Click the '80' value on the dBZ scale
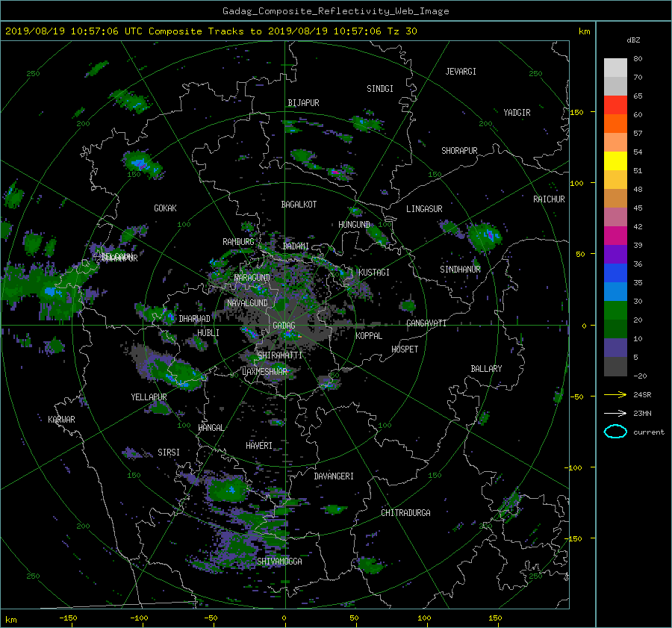This screenshot has width=672, height=628. click(x=638, y=59)
